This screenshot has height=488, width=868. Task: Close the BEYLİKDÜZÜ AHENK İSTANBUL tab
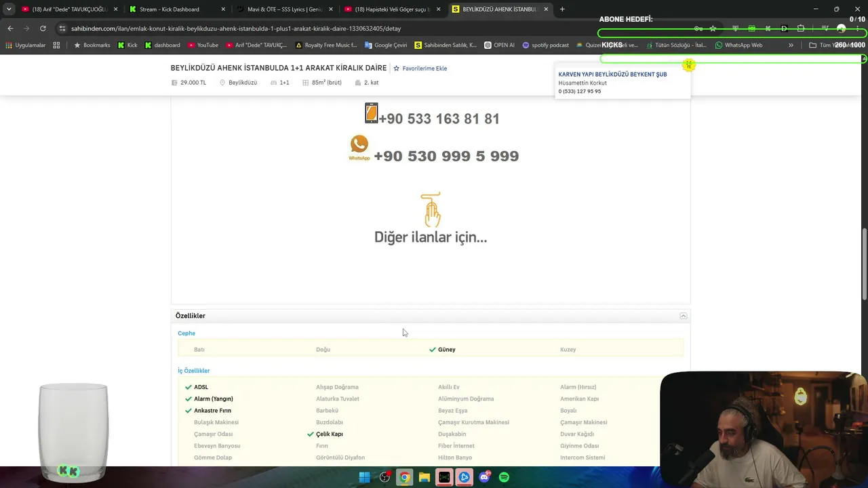(546, 9)
